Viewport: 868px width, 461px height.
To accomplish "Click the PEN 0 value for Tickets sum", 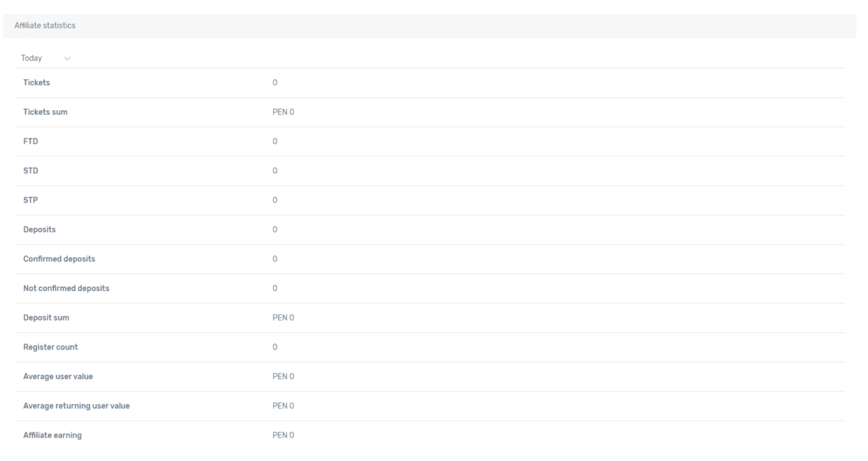I will click(283, 112).
